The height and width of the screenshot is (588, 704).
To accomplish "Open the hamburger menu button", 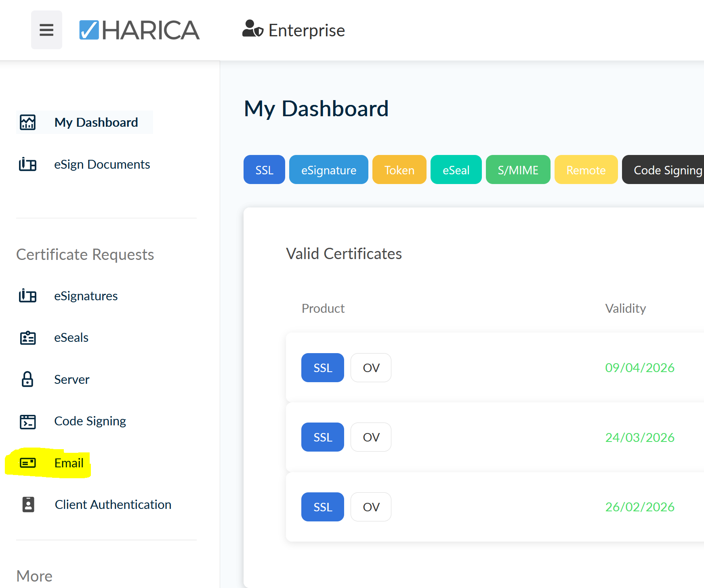I will (x=46, y=30).
